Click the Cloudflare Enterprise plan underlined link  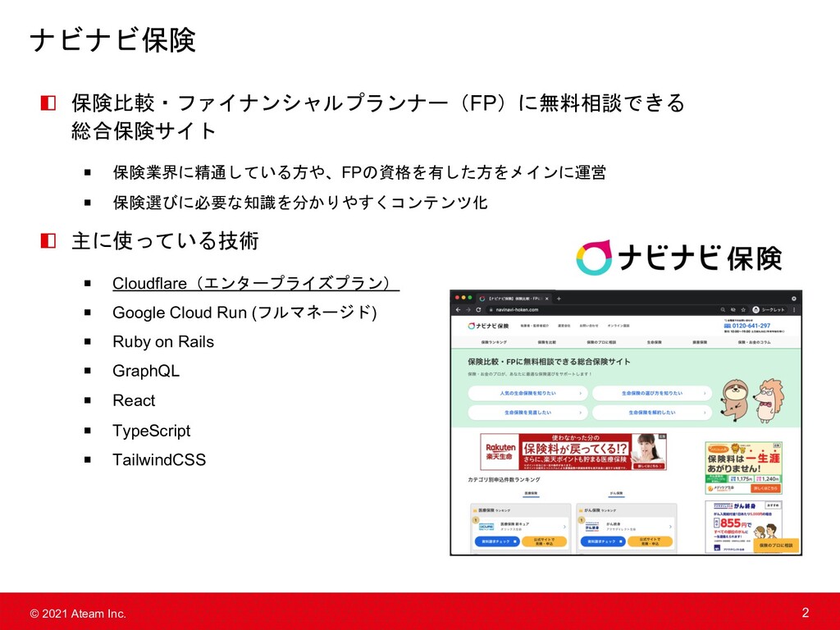[x=256, y=283]
